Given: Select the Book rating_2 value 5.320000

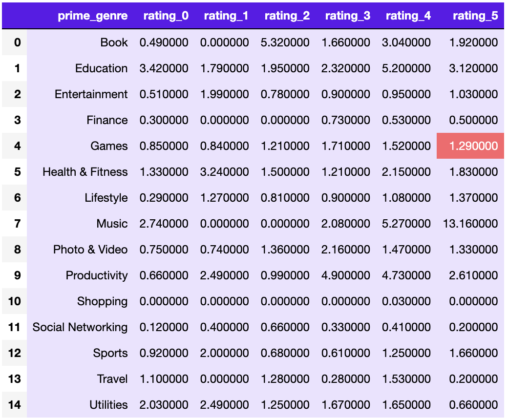Looking at the screenshot, I should 285,42.
